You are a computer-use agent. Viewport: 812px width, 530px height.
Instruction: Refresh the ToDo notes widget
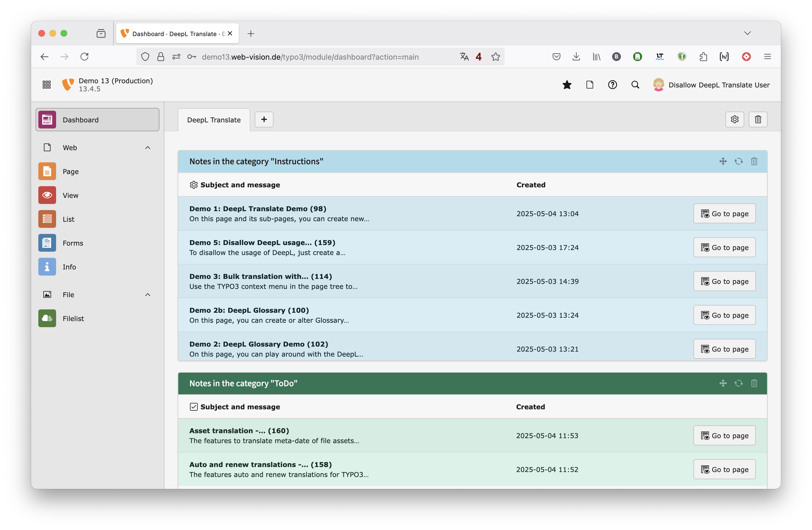[739, 383]
